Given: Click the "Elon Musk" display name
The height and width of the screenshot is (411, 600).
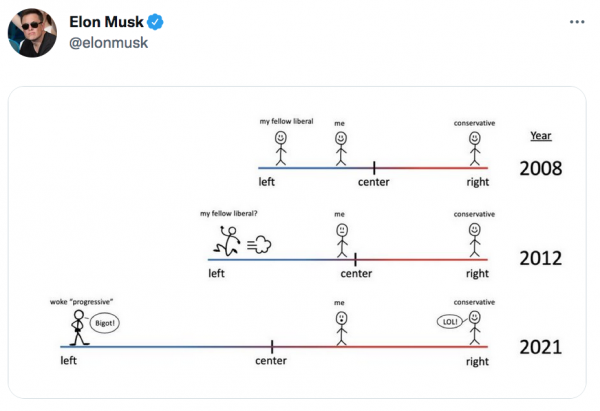Looking at the screenshot, I should coord(107,22).
